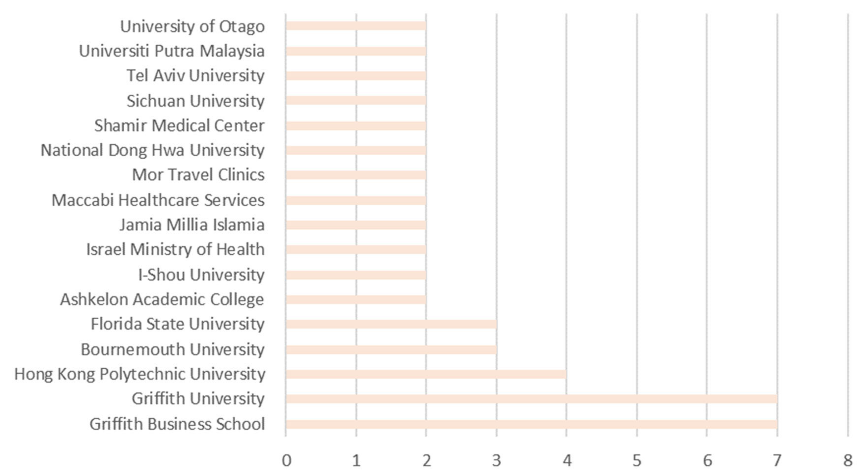Viewport: 868px width, 476px height.
Task: Select the "I-Shou University" label
Action: [x=201, y=274]
